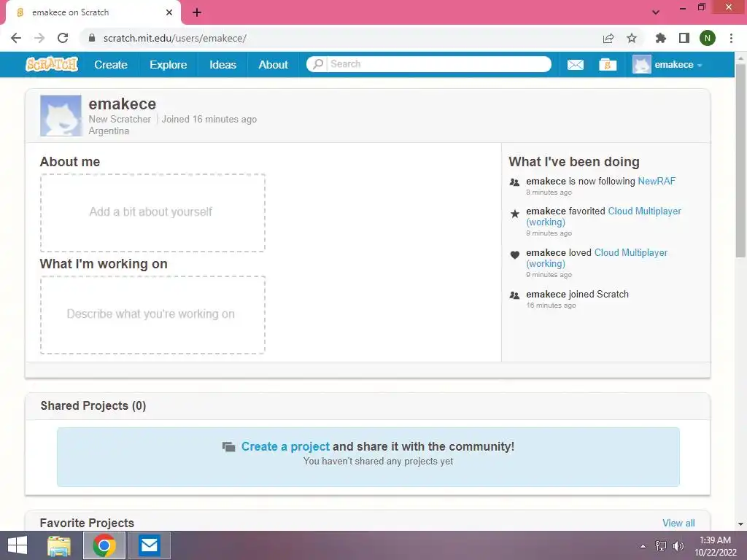Click the scrollbar down arrow
The width and height of the screenshot is (747, 560).
click(740, 524)
